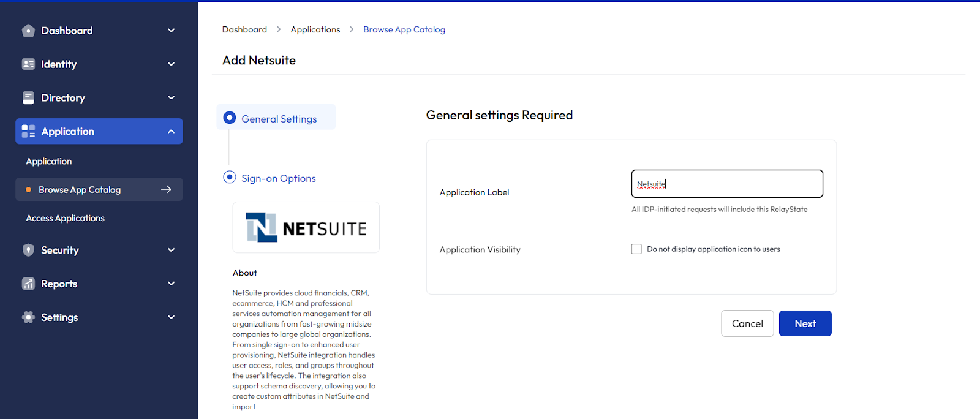This screenshot has width=980, height=419.
Task: Click the arrow icon beside Browse App Catalog
Action: tap(166, 189)
